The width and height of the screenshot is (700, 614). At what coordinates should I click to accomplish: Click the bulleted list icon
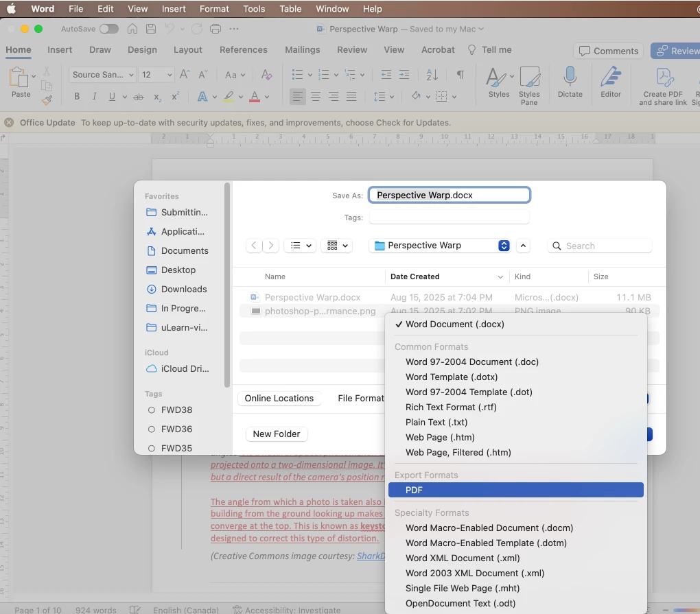(x=297, y=75)
